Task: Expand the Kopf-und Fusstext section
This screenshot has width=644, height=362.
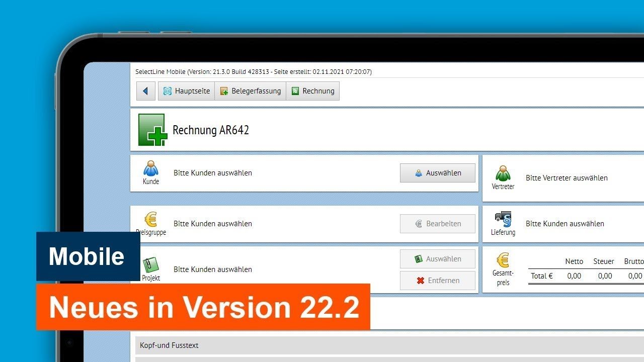Action: tap(389, 345)
